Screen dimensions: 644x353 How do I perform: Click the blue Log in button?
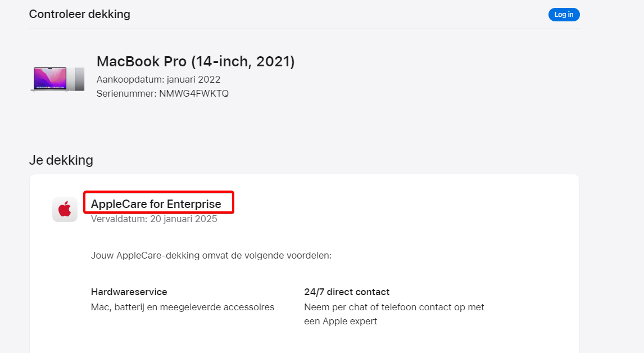click(564, 15)
